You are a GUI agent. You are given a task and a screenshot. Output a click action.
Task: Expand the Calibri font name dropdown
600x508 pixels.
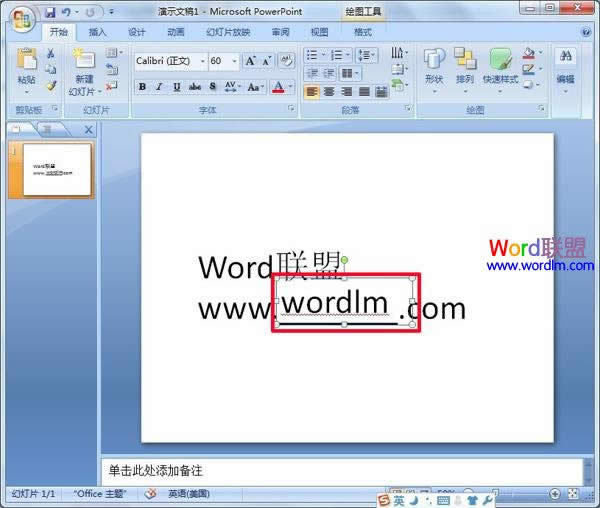202,61
